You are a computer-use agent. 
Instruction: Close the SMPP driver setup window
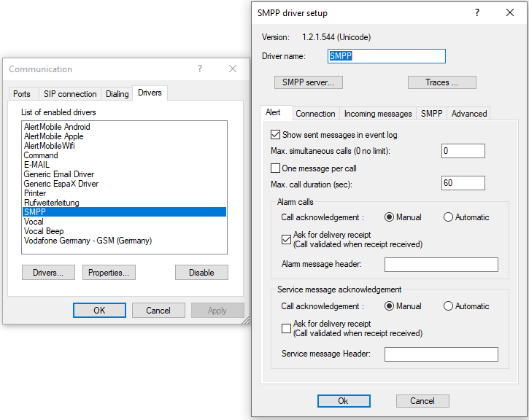510,13
